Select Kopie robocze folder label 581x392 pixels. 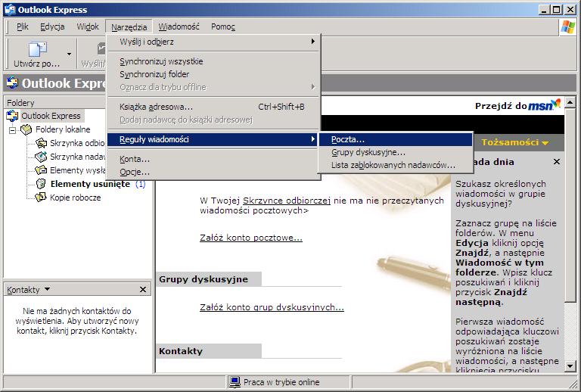click(x=75, y=198)
